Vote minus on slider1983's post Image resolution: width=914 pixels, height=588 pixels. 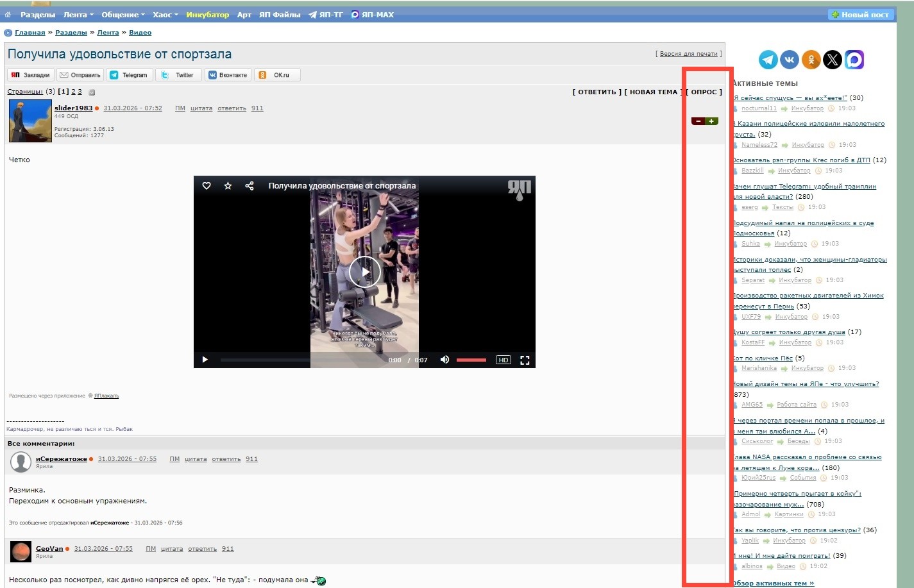point(698,121)
